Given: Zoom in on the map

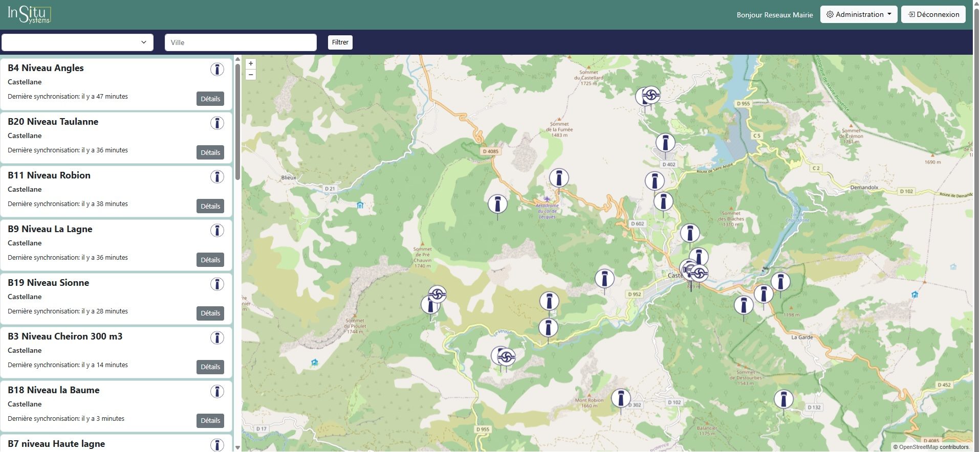Looking at the screenshot, I should (251, 64).
